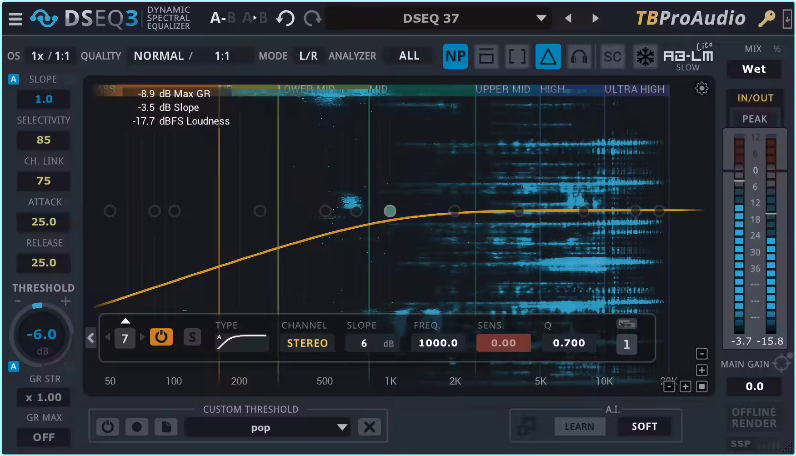This screenshot has height=456, width=796.
Task: Toggle the SC sidechain button
Action: pyautogui.click(x=612, y=56)
